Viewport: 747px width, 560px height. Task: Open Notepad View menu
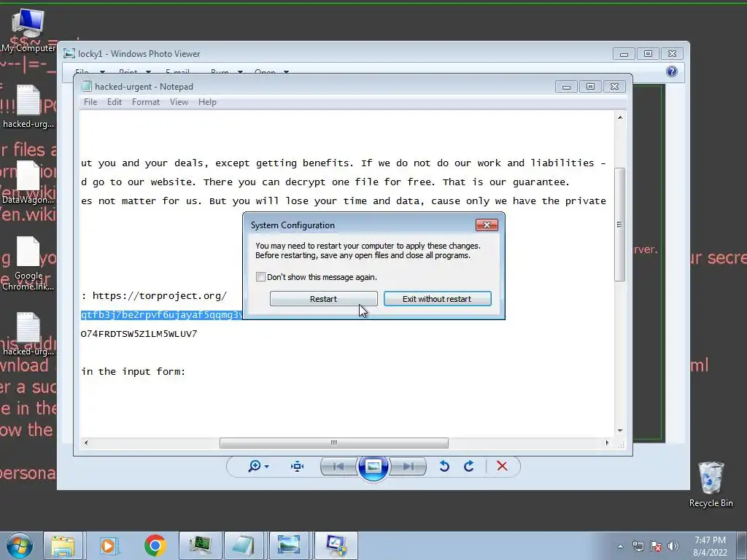click(x=179, y=102)
